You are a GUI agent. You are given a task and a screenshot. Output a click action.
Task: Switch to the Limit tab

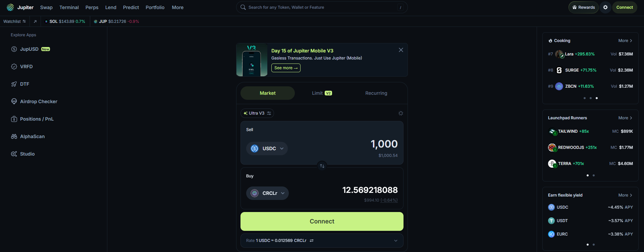(322, 93)
